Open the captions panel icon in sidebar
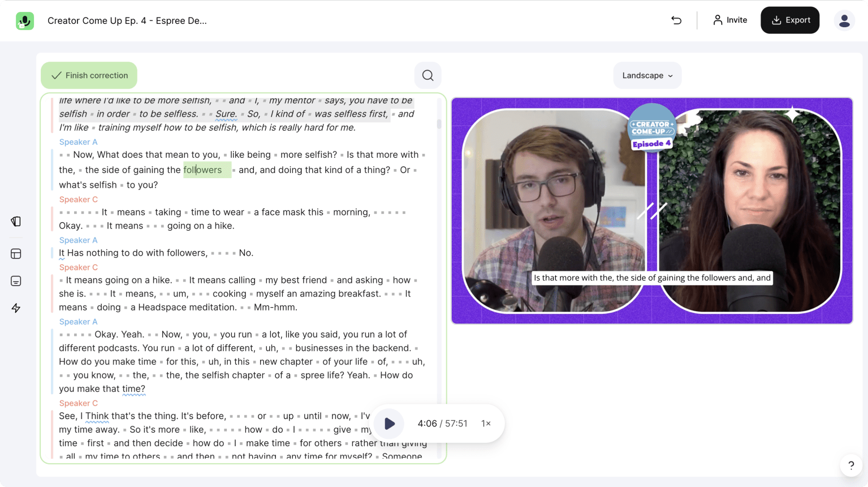 (x=16, y=281)
